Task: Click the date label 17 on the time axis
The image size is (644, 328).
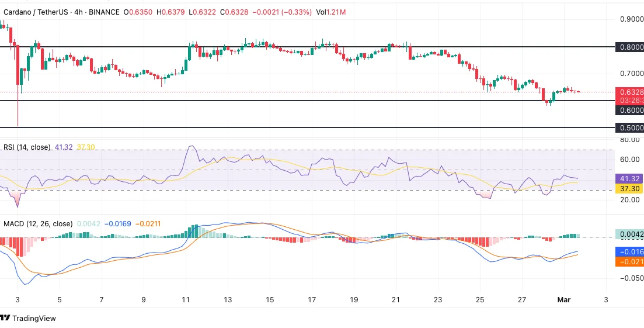Action: point(312,299)
